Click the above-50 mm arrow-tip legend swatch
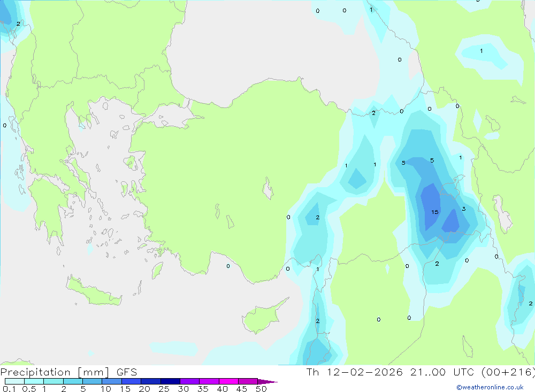Screen dimensions: 535x392 pyautogui.click(x=267, y=381)
